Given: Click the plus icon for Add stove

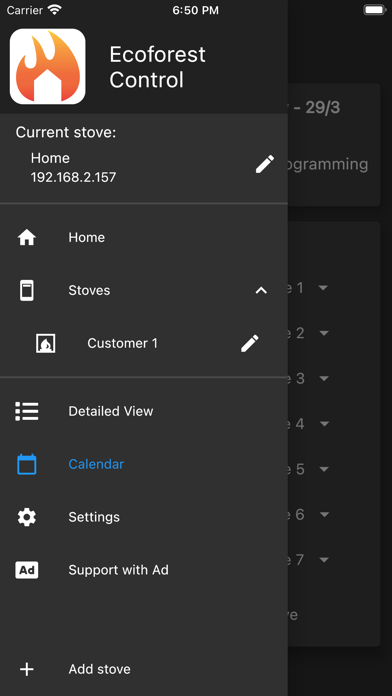Looking at the screenshot, I should (27, 669).
